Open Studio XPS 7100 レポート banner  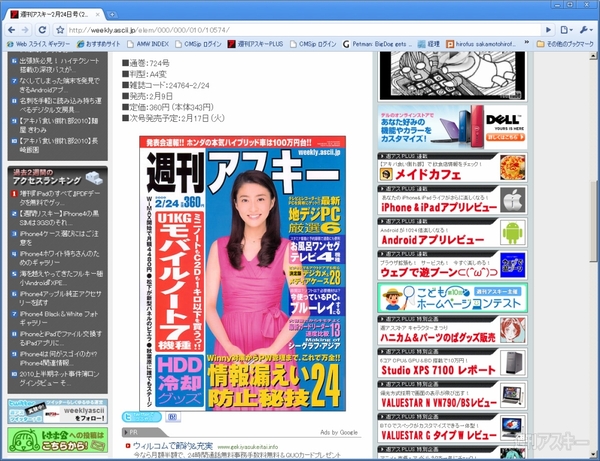tap(452, 362)
